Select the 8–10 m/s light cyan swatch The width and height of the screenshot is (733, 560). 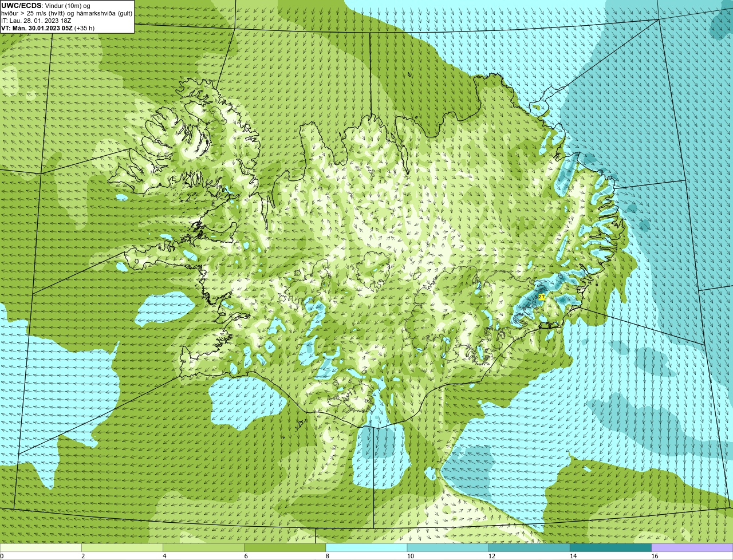(366, 548)
